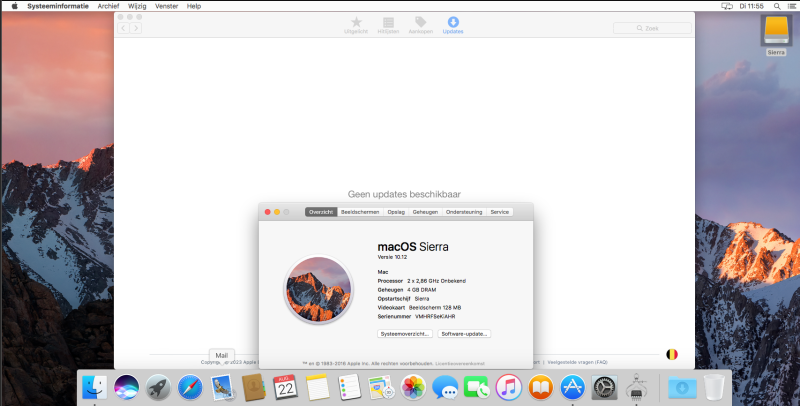Viewport: 800px width, 406px height.
Task: Click the macOS Sierra mountain logo
Action: pos(318,289)
